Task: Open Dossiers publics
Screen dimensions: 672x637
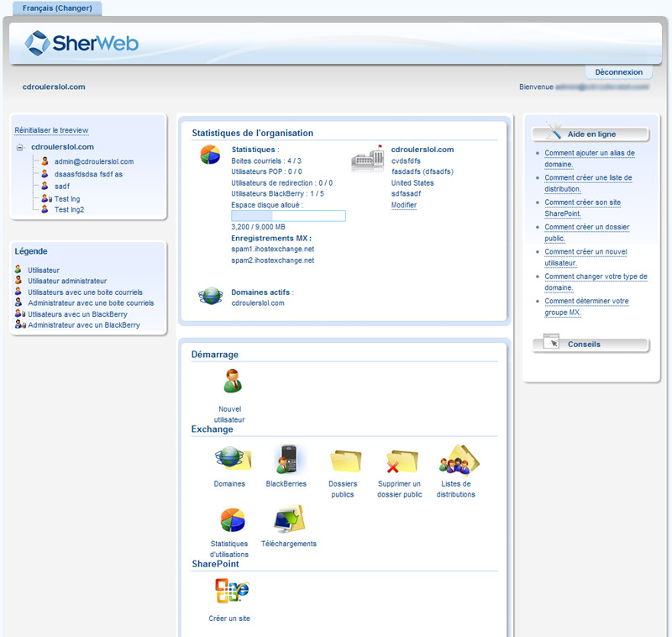Action: 343,461
